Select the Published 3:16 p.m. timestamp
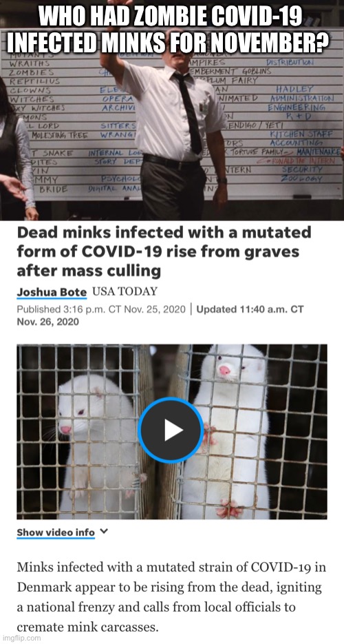 point(101,309)
